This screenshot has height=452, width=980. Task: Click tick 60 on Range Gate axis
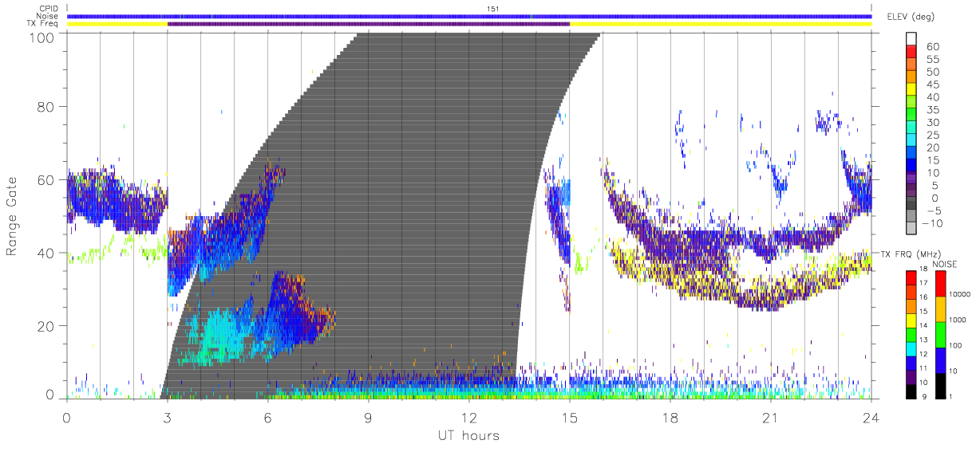click(46, 179)
